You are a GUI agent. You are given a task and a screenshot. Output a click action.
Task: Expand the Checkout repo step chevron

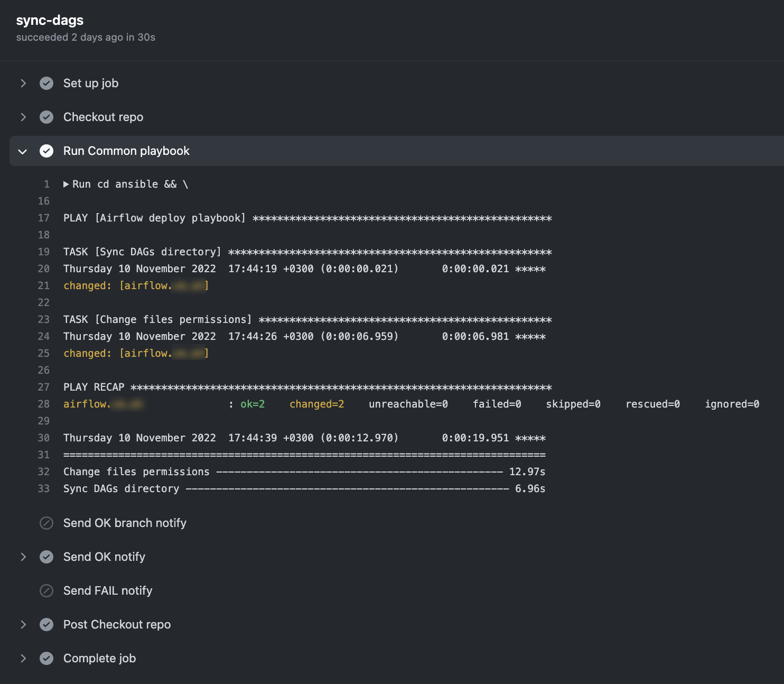tap(23, 117)
